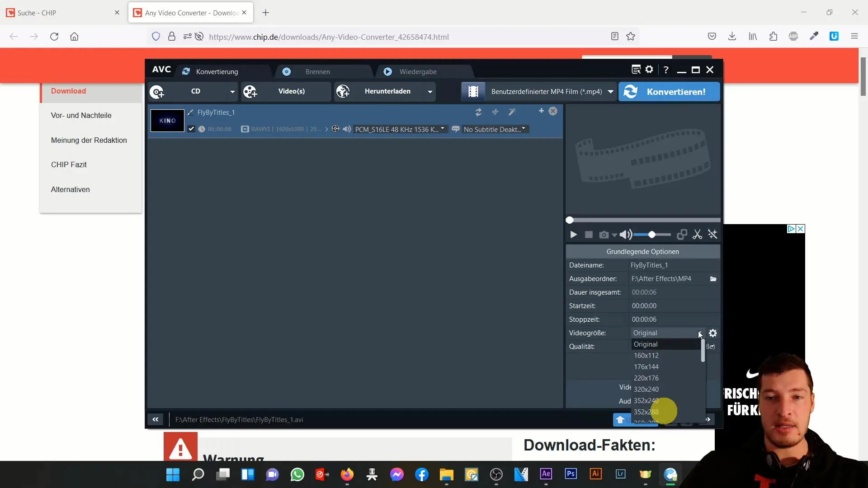Click the scissors cut icon in player

(x=698, y=234)
